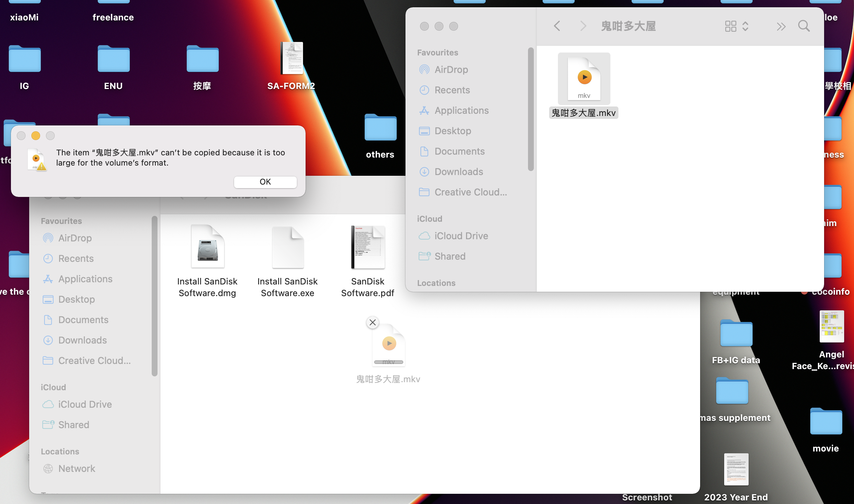This screenshot has width=854, height=504.
Task: Open Recents in the lower Finder sidebar
Action: pyautogui.click(x=76, y=259)
